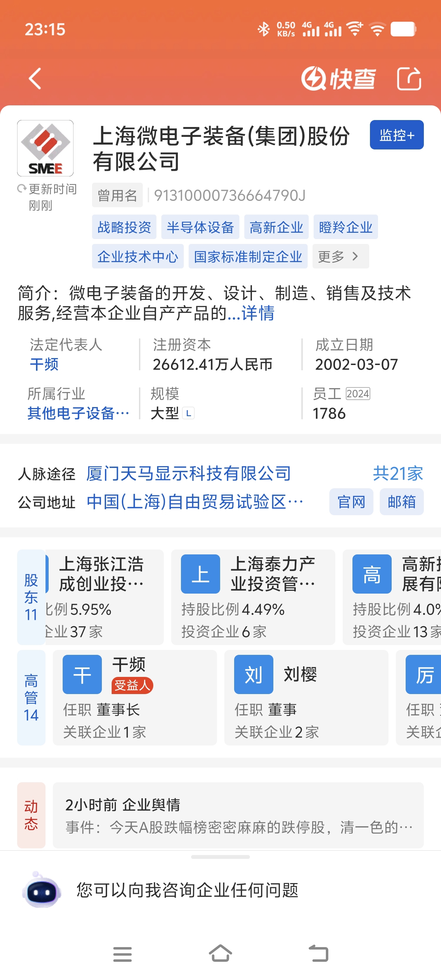Screen dimensions: 441x980
Task: Tap the 邮箱 button
Action: click(401, 502)
